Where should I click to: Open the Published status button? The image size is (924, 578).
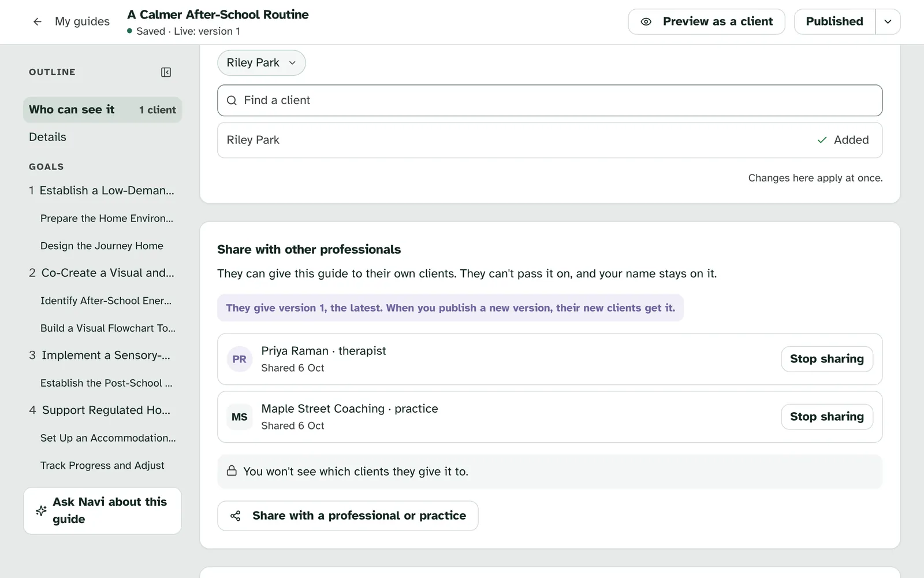pyautogui.click(x=834, y=21)
